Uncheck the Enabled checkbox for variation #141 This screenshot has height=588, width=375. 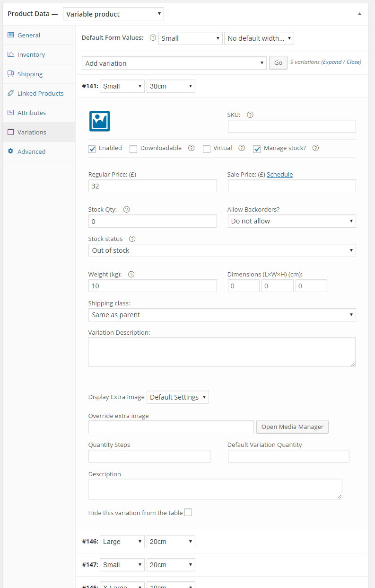(x=92, y=149)
